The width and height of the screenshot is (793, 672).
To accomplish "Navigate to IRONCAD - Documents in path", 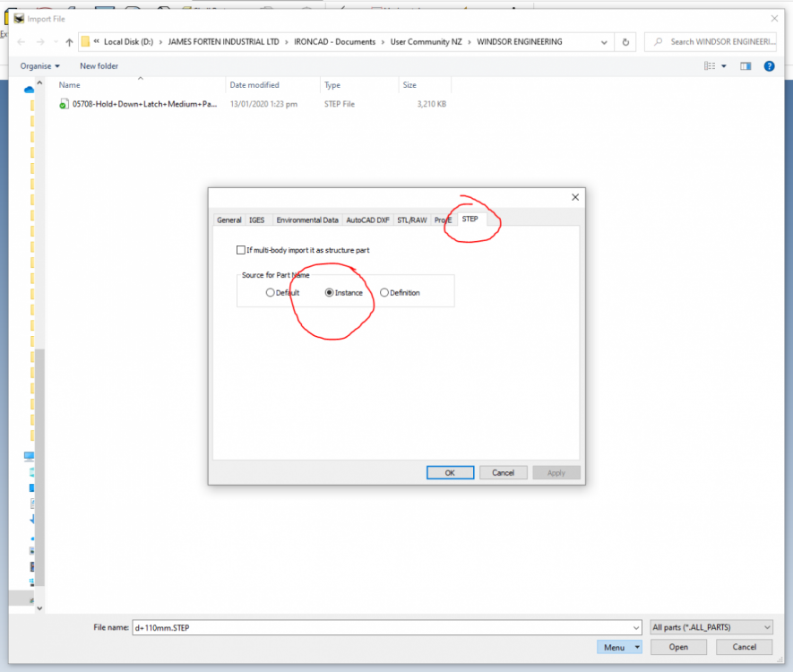I will (x=335, y=42).
